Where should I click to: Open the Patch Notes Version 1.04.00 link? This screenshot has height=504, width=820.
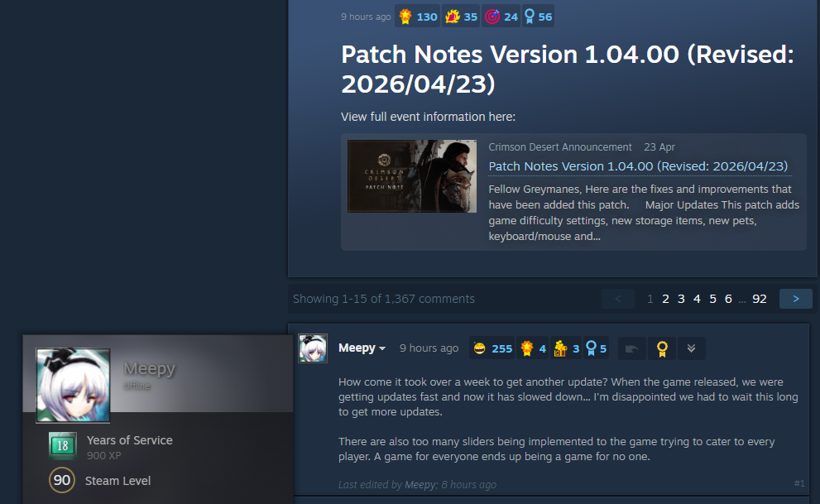(x=638, y=166)
